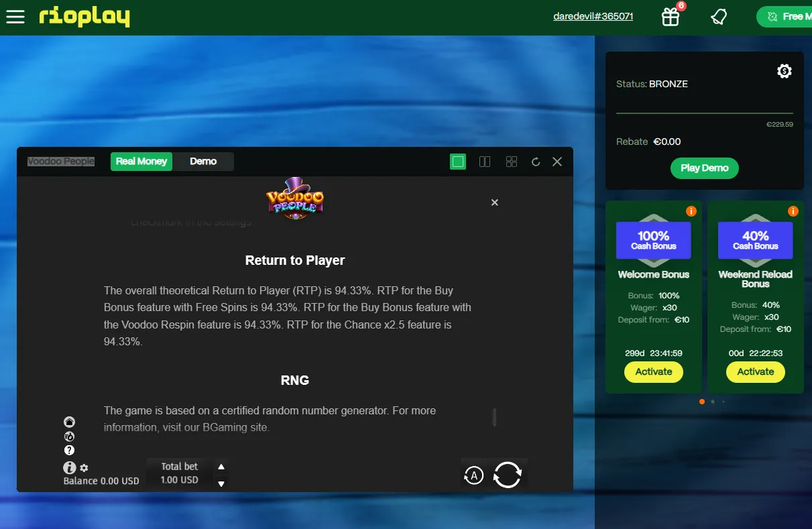Switch to Real Money mode
The width and height of the screenshot is (812, 529).
pos(141,162)
